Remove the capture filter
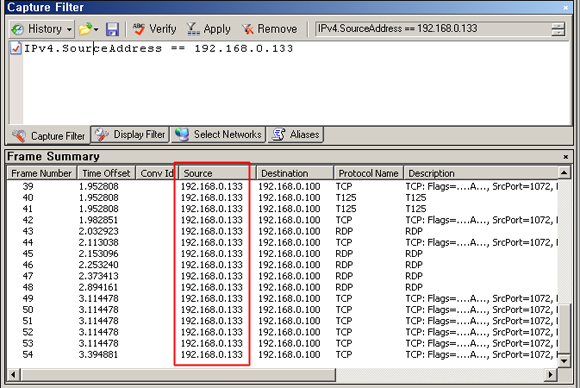This screenshot has height=388, width=580. click(x=270, y=29)
